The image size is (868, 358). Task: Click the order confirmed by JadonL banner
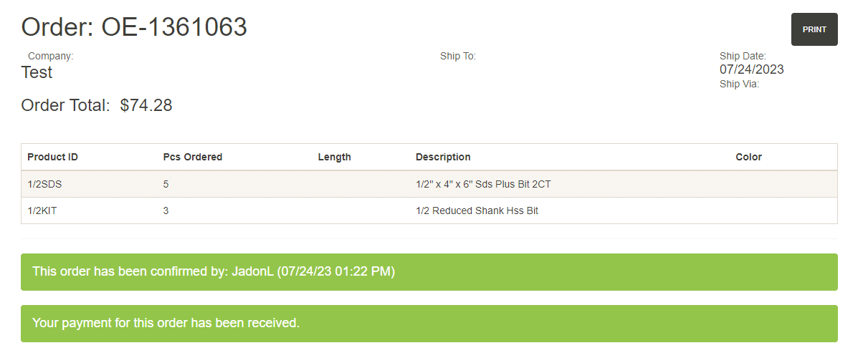(429, 272)
